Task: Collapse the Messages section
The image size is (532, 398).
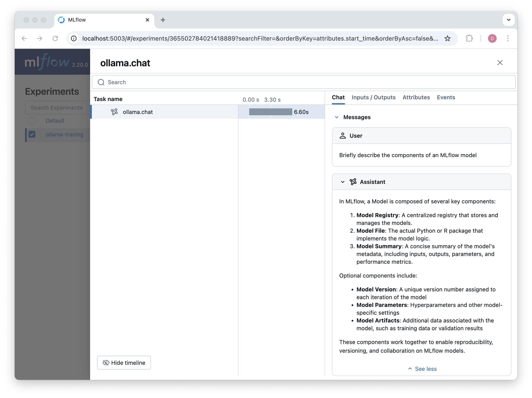Action: (x=336, y=117)
